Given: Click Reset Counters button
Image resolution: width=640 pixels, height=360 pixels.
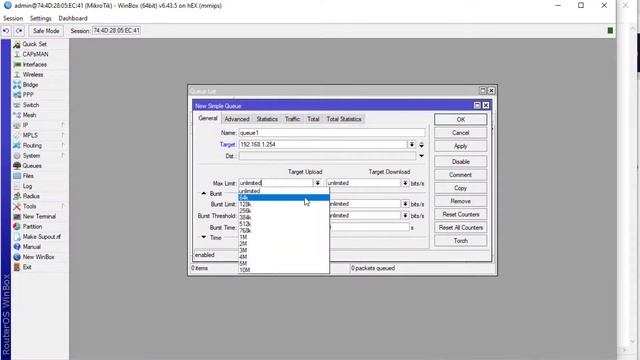Looking at the screenshot, I should click(460, 214).
